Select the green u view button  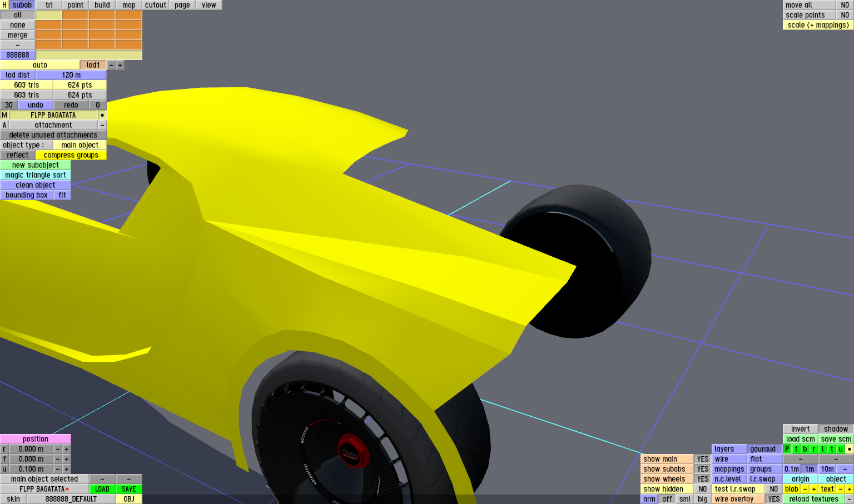841,449
